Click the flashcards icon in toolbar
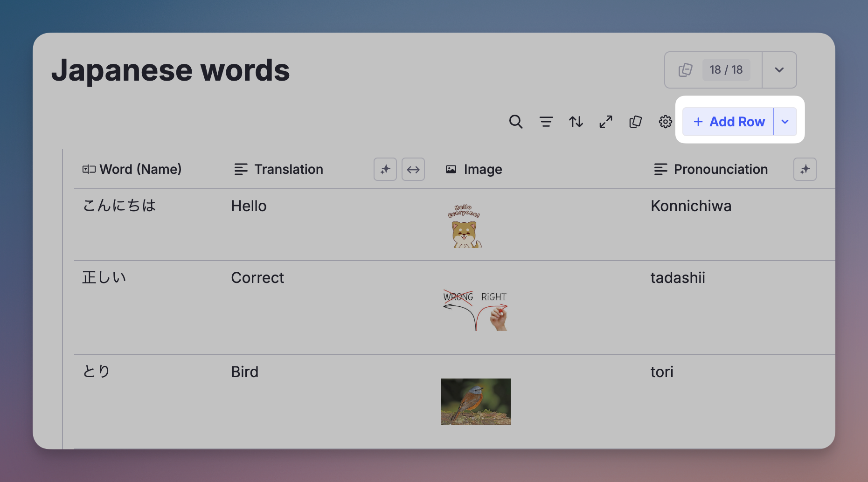Screen dimensions: 868x482 [x=635, y=122]
